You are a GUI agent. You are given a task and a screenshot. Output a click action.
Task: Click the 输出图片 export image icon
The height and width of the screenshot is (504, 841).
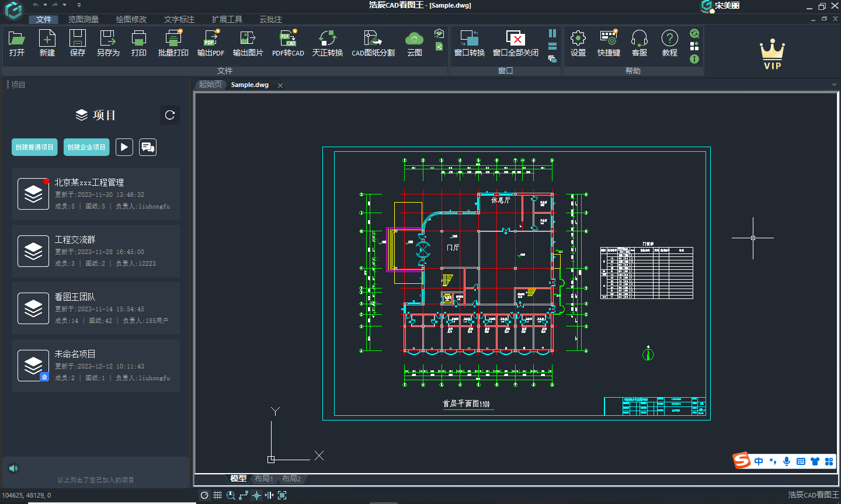tap(248, 43)
